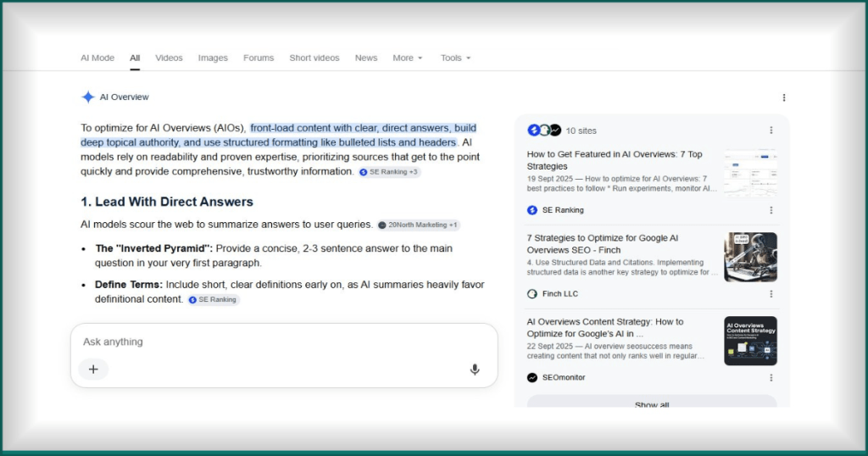Click the 10 sites label
The height and width of the screenshot is (456, 868).
pos(581,131)
